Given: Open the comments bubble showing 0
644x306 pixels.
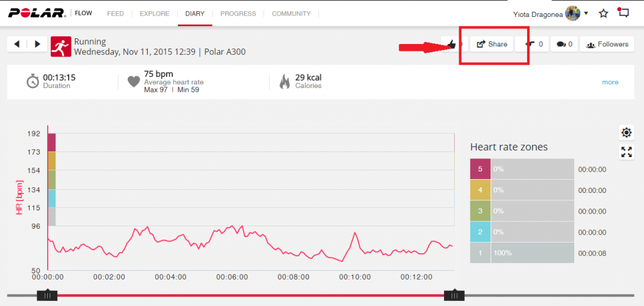Looking at the screenshot, I should coord(565,45).
